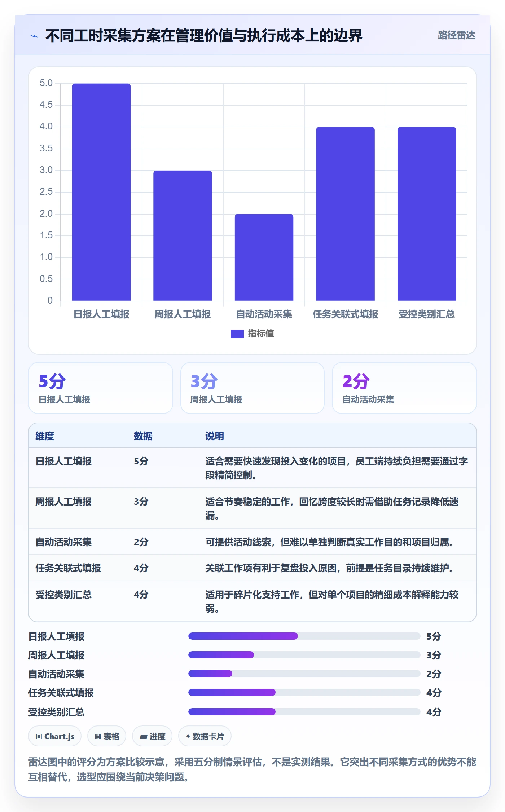Click the 周报人工填报 progress bar
505x812 pixels.
[304, 655]
